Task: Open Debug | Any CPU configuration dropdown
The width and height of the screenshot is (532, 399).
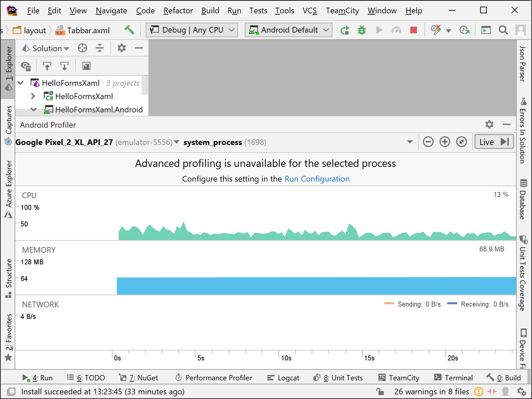Action: click(x=192, y=30)
